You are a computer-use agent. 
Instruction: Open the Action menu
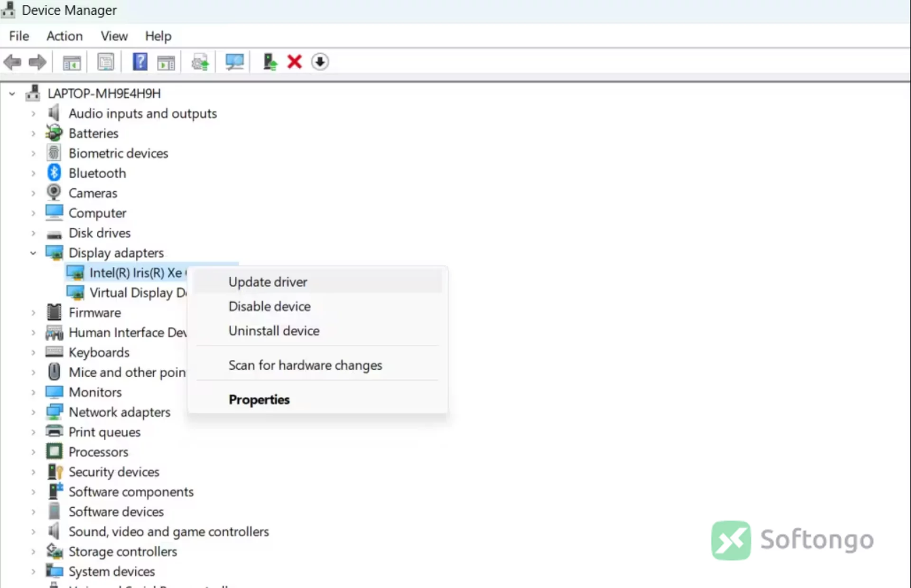tap(65, 36)
